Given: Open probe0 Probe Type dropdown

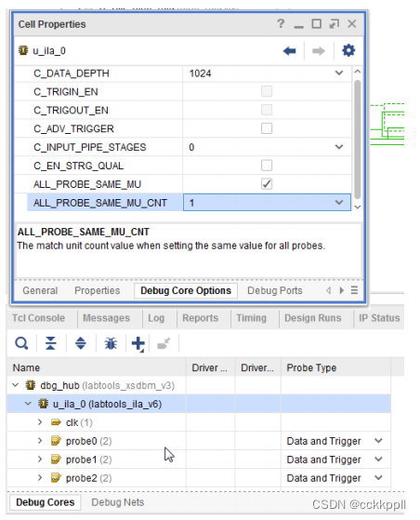Looking at the screenshot, I should point(378,441).
